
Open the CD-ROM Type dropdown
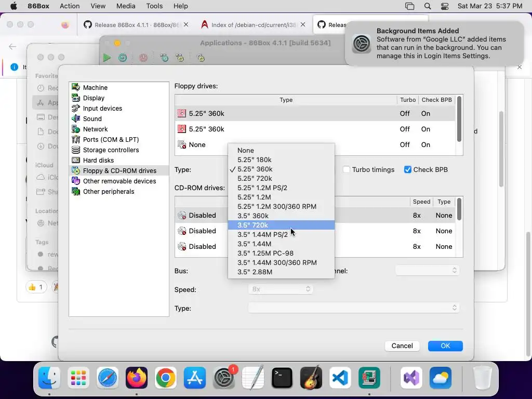[x=354, y=308]
